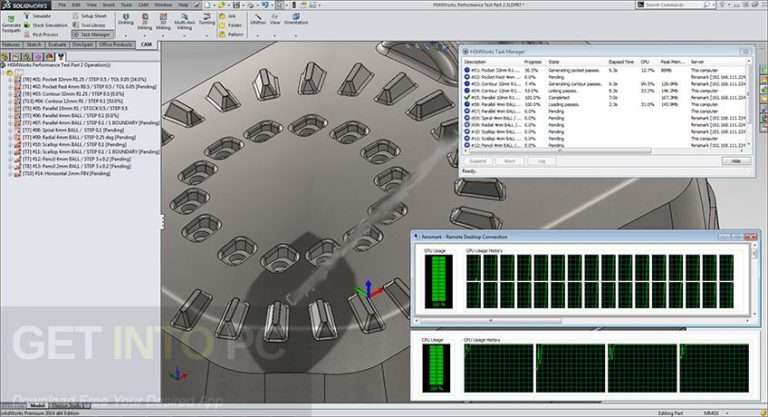Select the last manager panel tab icon
This screenshot has height=417, width=768.
(61, 57)
